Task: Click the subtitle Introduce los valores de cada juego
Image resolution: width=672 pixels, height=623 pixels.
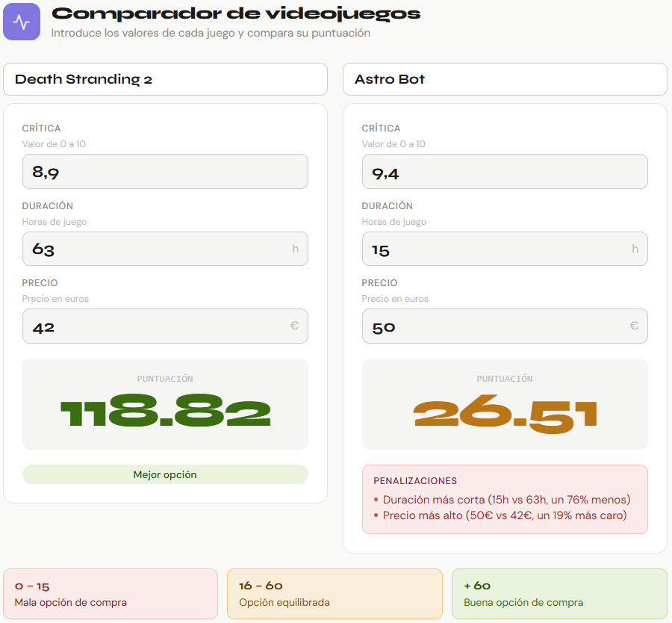Action: 211,33
